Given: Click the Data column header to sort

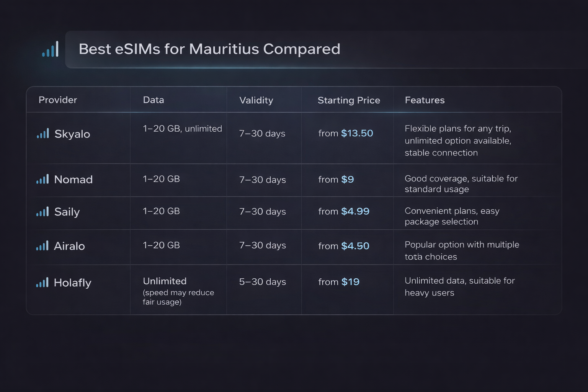Looking at the screenshot, I should (x=153, y=100).
